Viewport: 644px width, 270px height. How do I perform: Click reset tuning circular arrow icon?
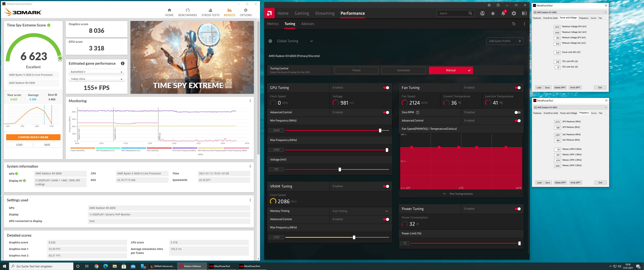(514, 24)
